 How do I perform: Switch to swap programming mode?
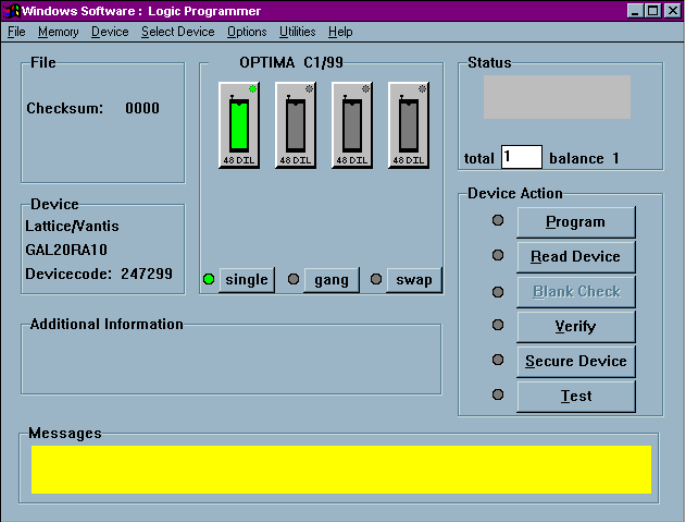[x=413, y=280]
